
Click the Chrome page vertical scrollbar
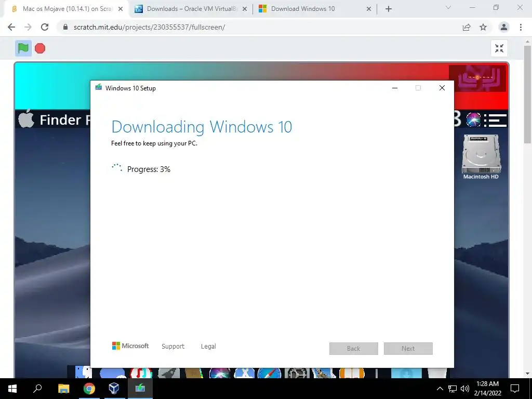(527, 95)
